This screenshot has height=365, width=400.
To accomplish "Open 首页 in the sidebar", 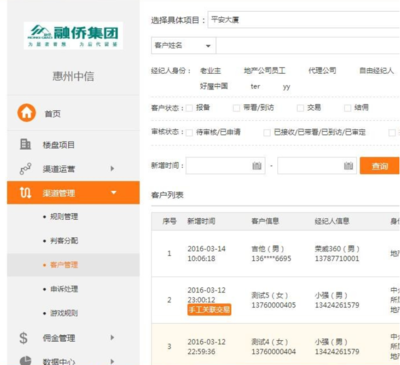I will [x=53, y=114].
